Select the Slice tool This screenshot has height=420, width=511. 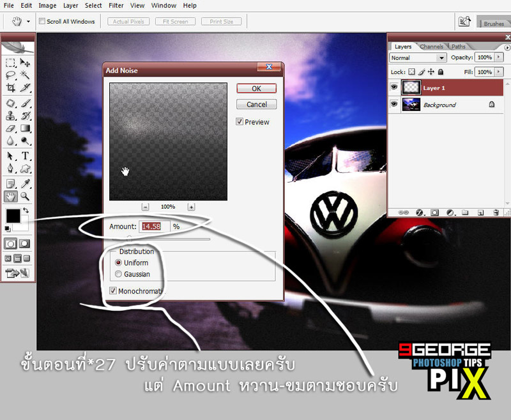[25, 87]
